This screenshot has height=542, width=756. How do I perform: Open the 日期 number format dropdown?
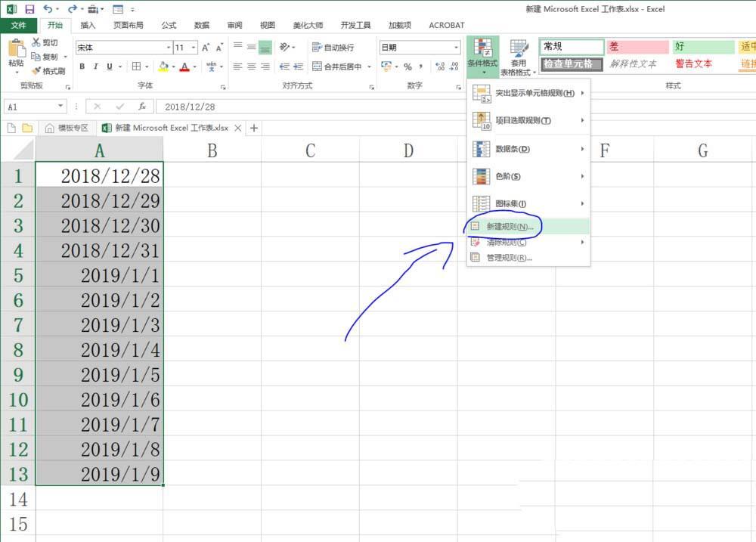point(455,48)
